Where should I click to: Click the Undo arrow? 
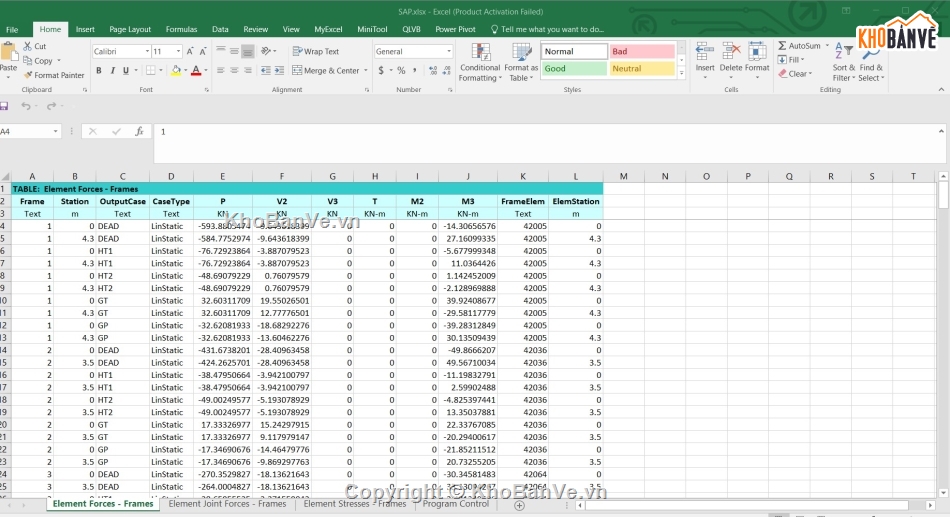[25, 106]
